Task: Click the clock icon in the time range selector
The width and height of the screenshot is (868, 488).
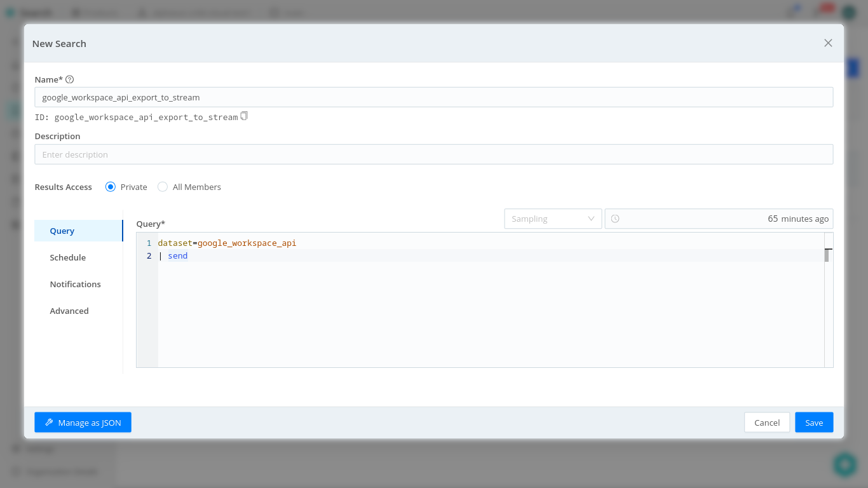Action: point(615,219)
